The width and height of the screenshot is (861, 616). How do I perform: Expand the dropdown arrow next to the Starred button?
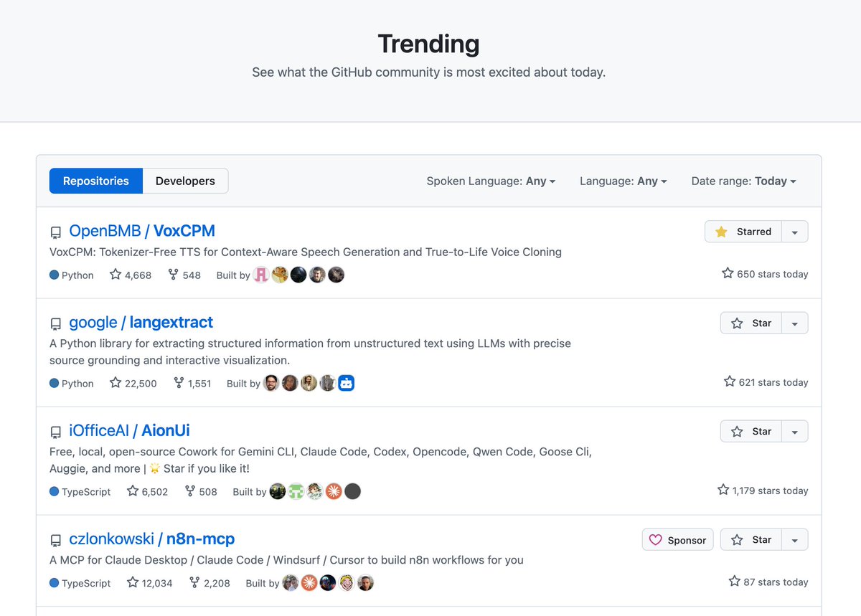coord(796,231)
